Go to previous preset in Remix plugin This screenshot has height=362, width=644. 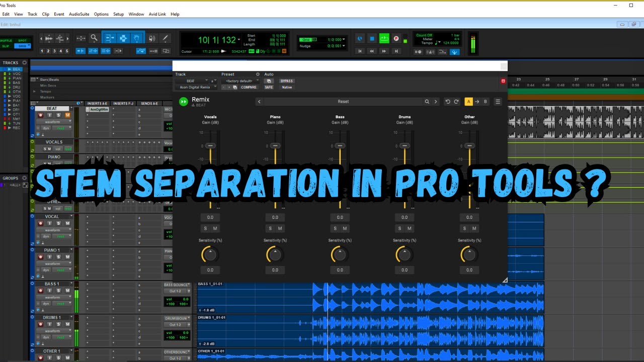point(259,102)
